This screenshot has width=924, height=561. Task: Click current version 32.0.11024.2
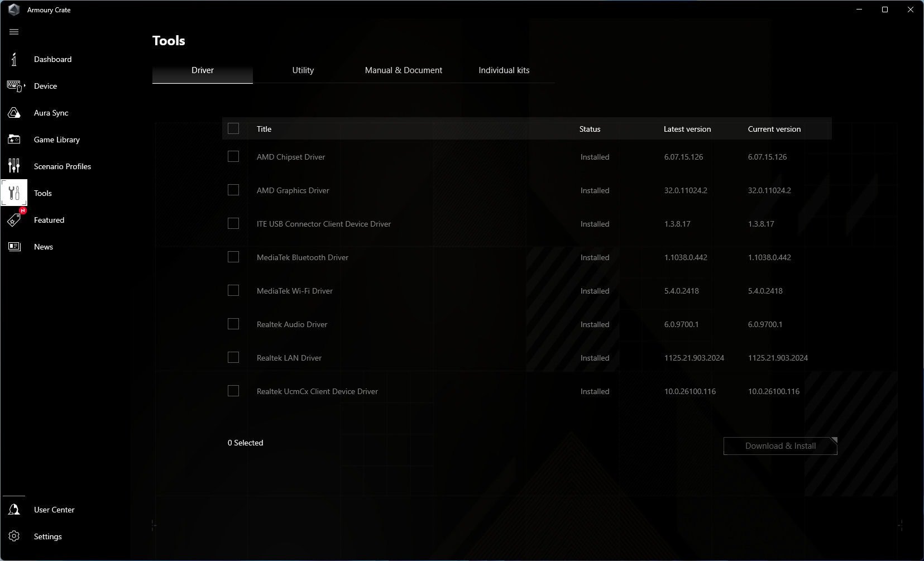coord(769,190)
